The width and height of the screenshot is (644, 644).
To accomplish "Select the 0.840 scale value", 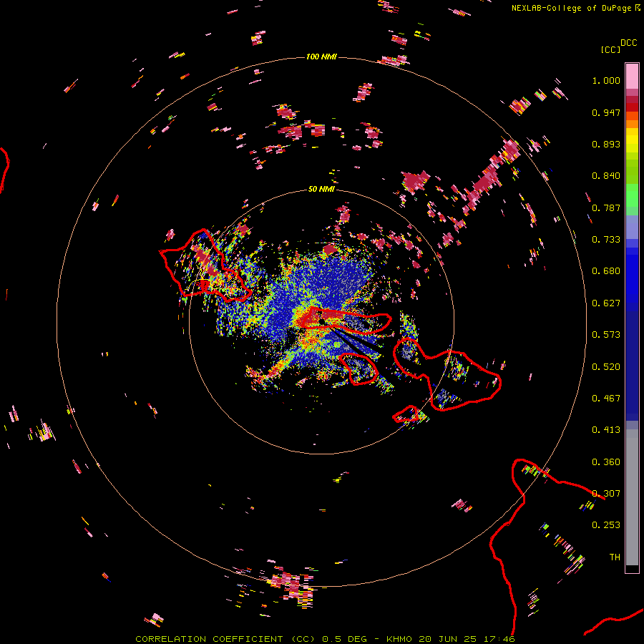I will point(606,176).
